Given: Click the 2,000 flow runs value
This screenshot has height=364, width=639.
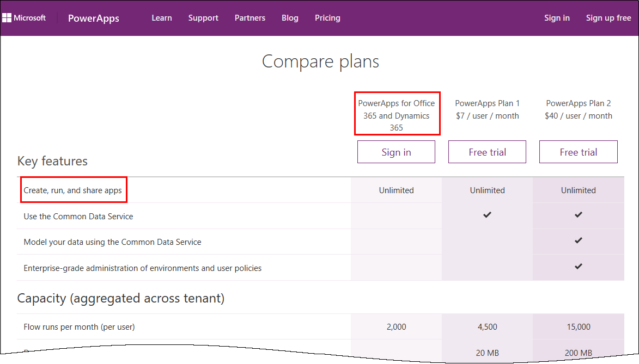Looking at the screenshot, I should 396,326.
